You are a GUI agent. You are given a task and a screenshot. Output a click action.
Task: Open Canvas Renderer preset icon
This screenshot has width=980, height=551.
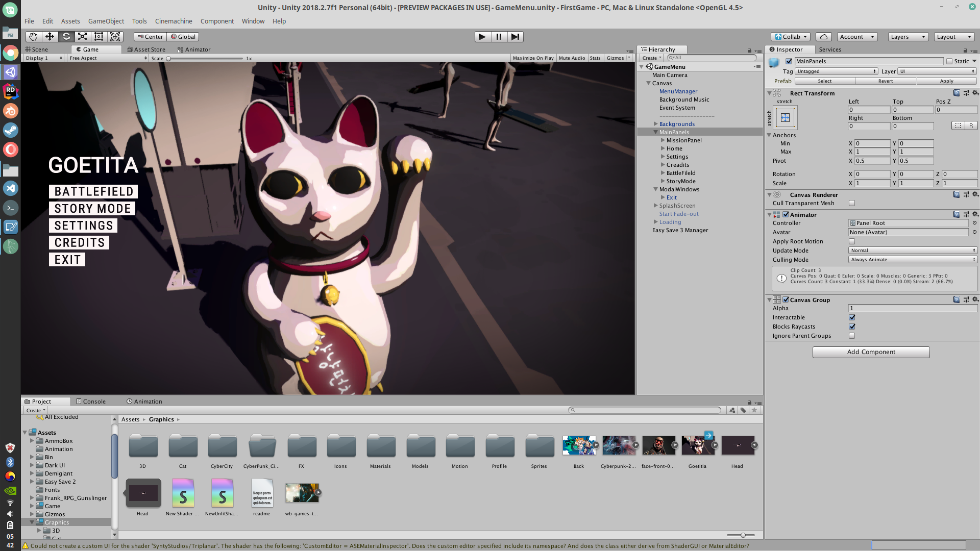pyautogui.click(x=966, y=194)
